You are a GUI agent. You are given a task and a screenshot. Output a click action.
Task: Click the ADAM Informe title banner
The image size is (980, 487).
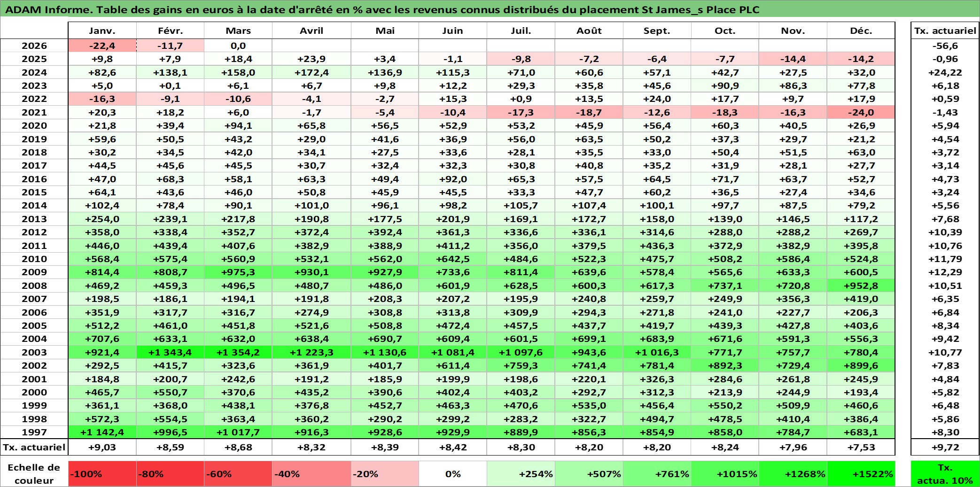click(490, 9)
